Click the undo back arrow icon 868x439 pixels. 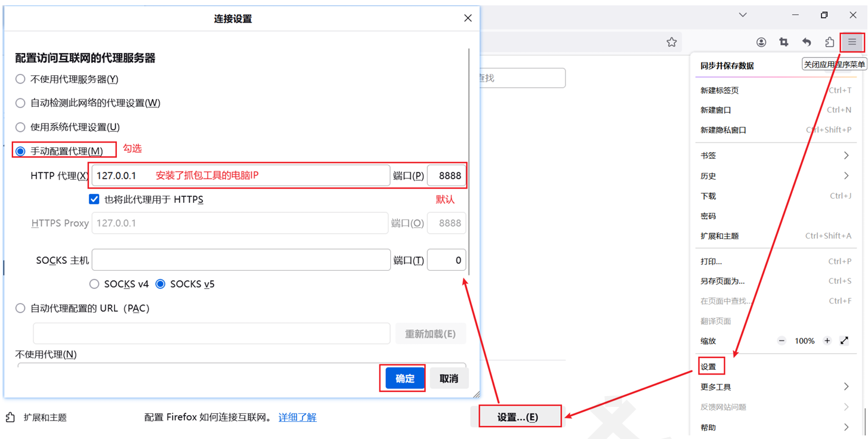pyautogui.click(x=807, y=42)
